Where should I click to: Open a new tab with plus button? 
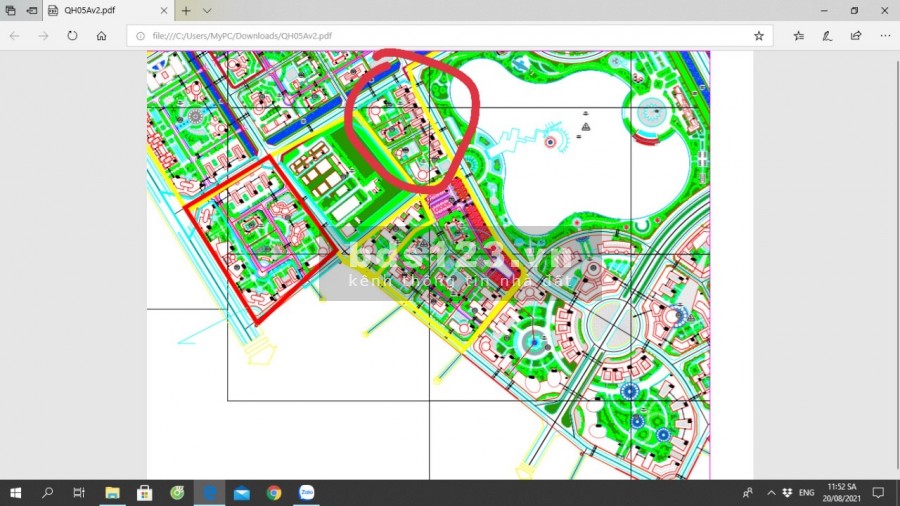pos(186,10)
